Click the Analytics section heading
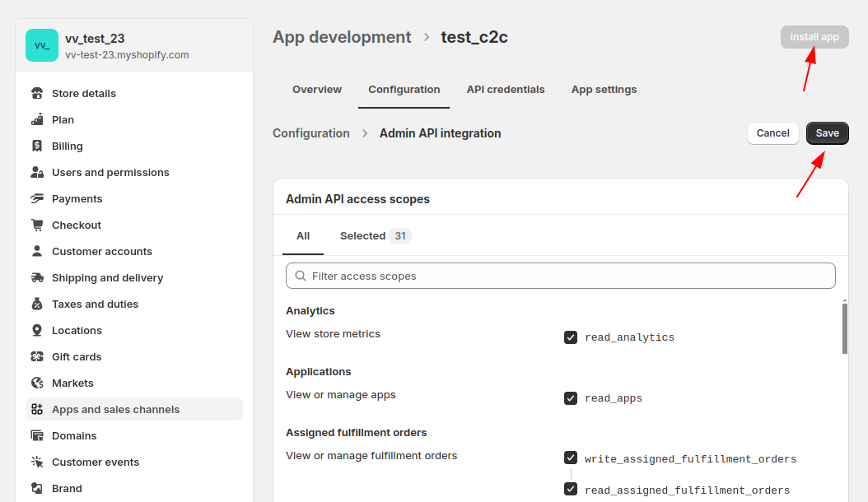Screen dimensions: 868x502 [x=310, y=310]
